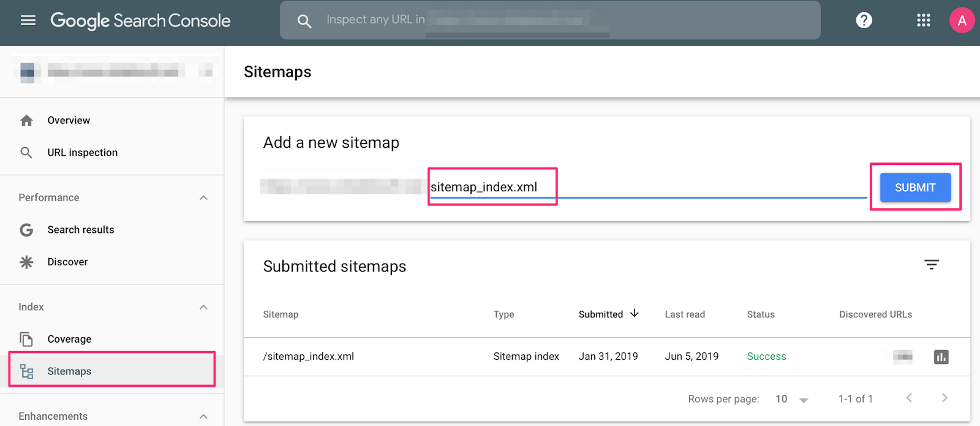
Task: Collapse the Index section
Action: coord(203,307)
